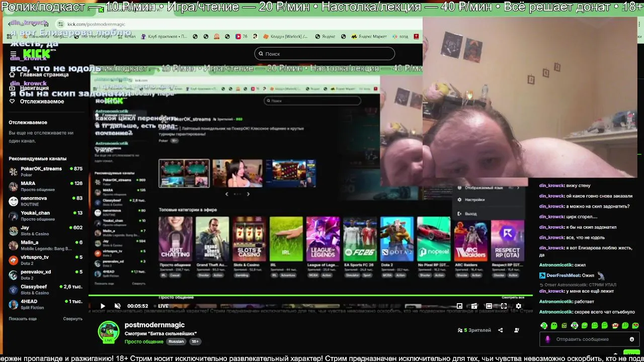Image resolution: width=644 pixels, height=362 pixels.
Task: Click the green KICK logo
Action: click(36, 54)
